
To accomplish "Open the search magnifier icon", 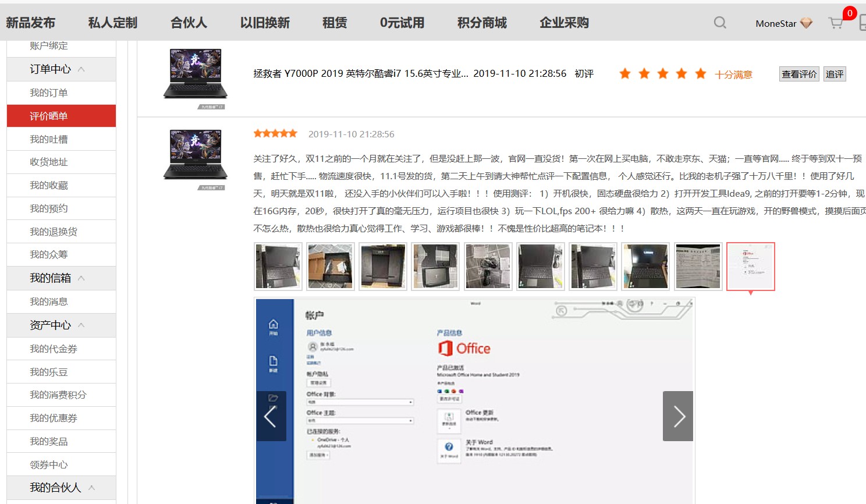I will coord(720,23).
